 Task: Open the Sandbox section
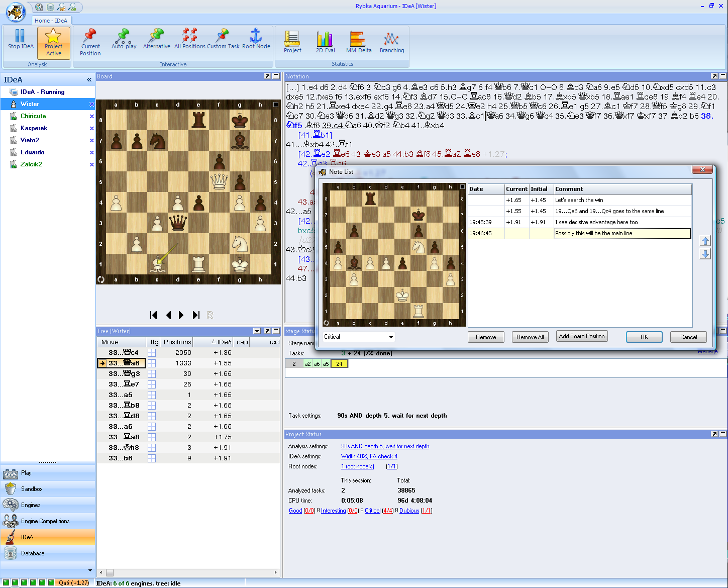[x=48, y=489]
